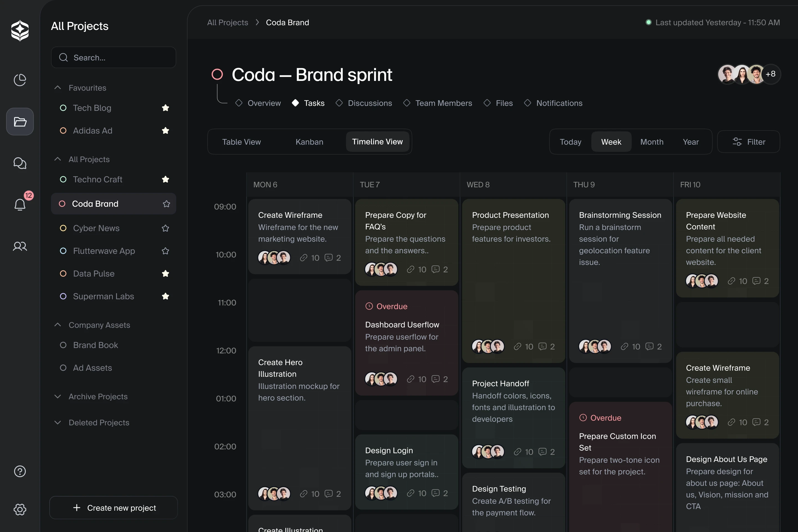Open the settings gear icon
The image size is (798, 532).
click(x=20, y=509)
